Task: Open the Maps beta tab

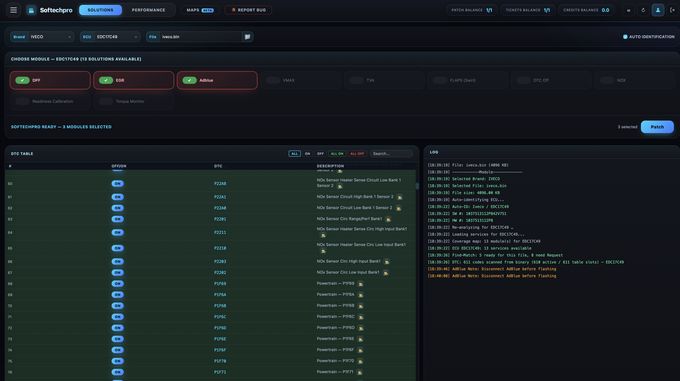Action: pyautogui.click(x=199, y=10)
